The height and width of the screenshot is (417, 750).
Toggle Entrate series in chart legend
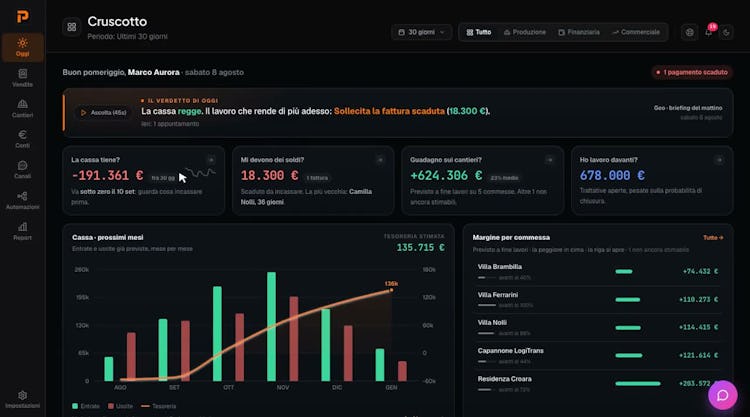pos(86,406)
